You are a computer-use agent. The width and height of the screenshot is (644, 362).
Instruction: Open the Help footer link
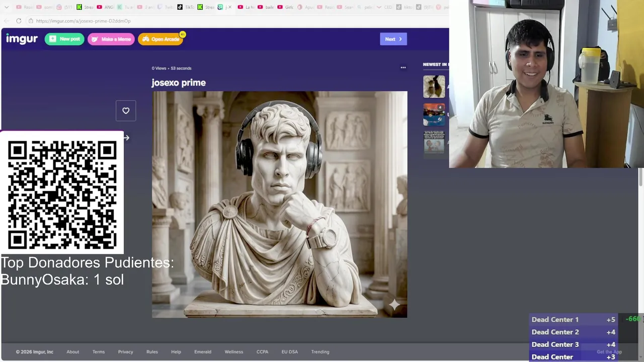click(x=176, y=352)
